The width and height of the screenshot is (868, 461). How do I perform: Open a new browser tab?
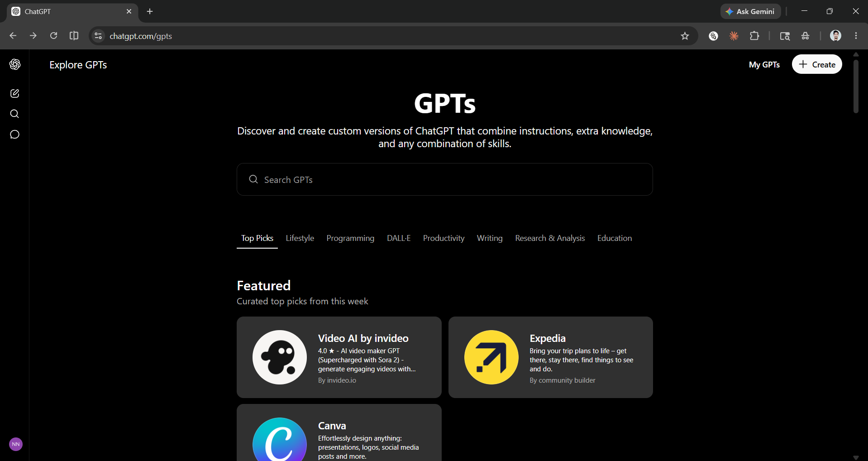(x=150, y=11)
